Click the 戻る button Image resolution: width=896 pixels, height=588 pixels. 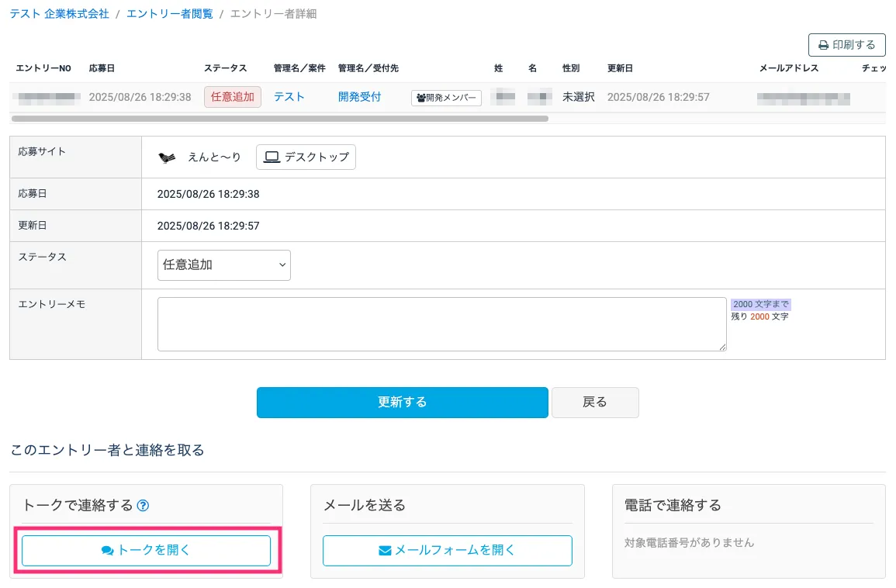(x=594, y=402)
